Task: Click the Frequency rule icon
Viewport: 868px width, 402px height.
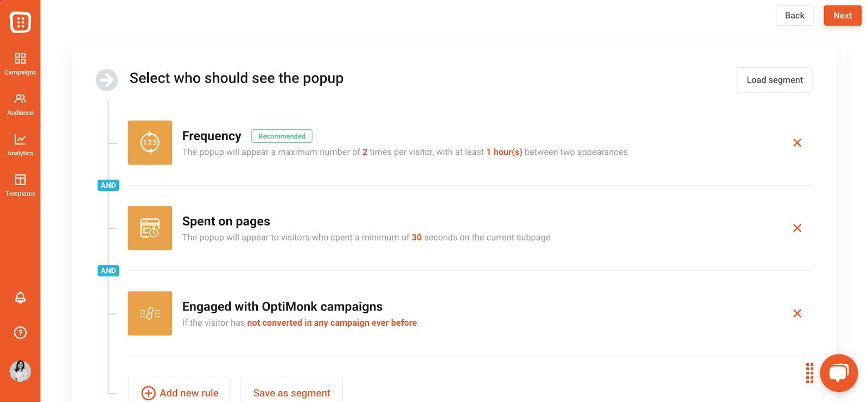Action: click(x=150, y=142)
